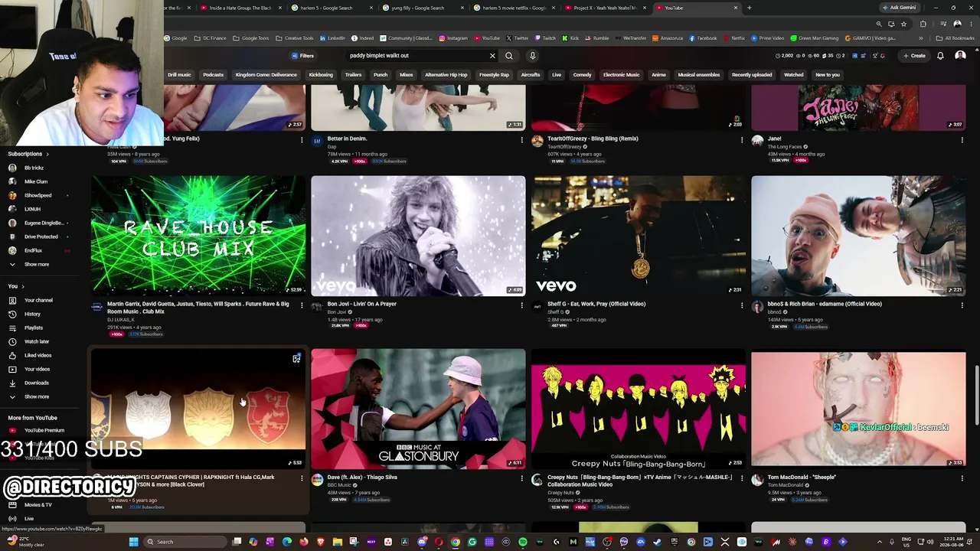Open options menu for Tom MacDonald Sheeple video
This screenshot has width=980, height=551.
(962, 478)
